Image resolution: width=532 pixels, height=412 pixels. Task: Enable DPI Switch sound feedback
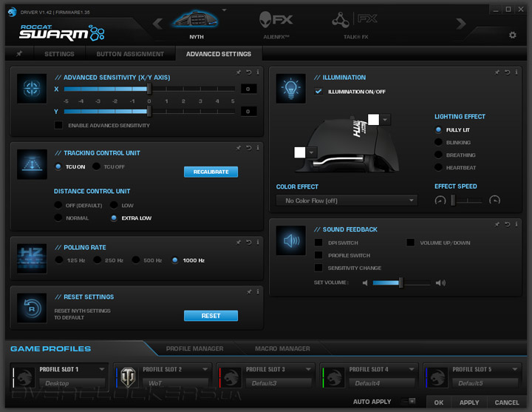pyautogui.click(x=318, y=243)
